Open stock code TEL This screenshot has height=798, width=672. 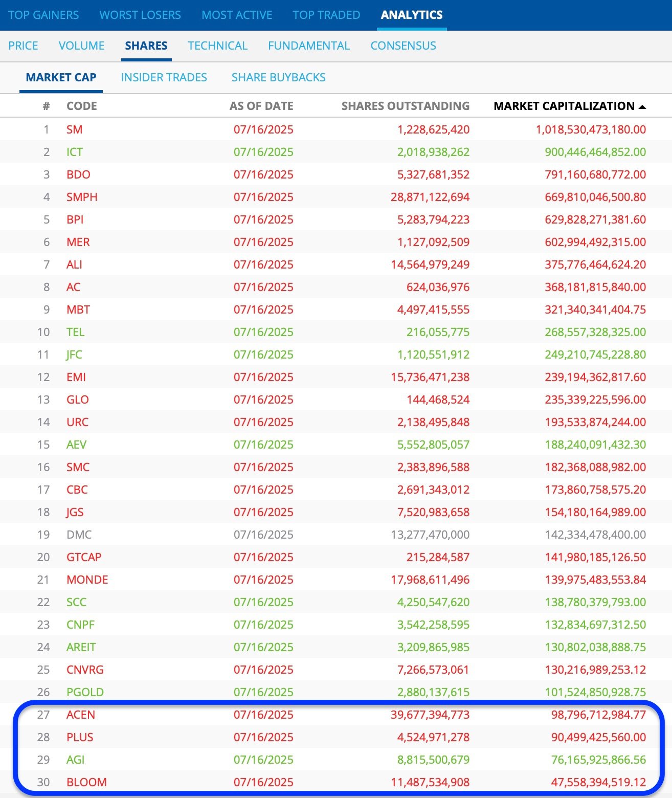pyautogui.click(x=75, y=332)
